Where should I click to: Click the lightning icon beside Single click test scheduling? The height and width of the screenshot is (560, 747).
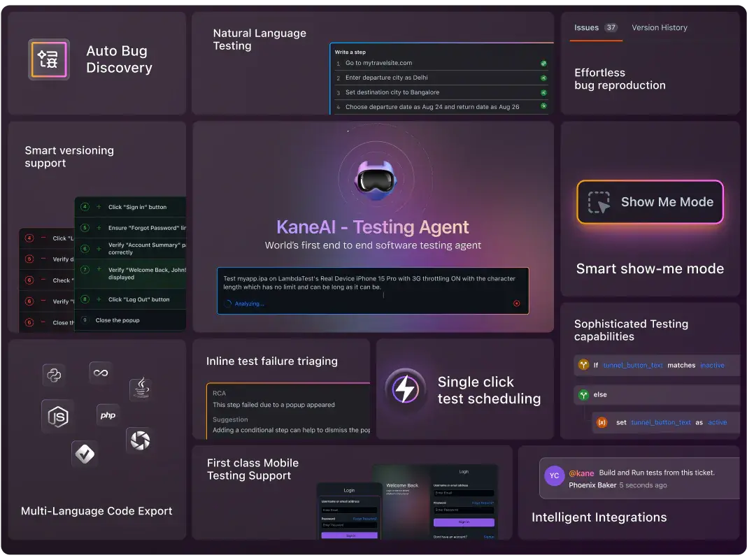pos(407,389)
